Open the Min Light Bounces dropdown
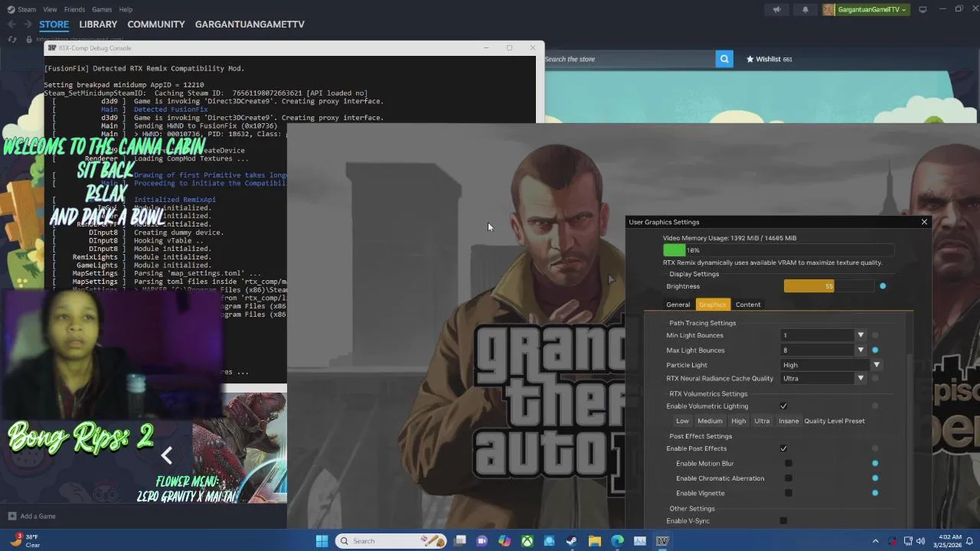 click(x=823, y=335)
